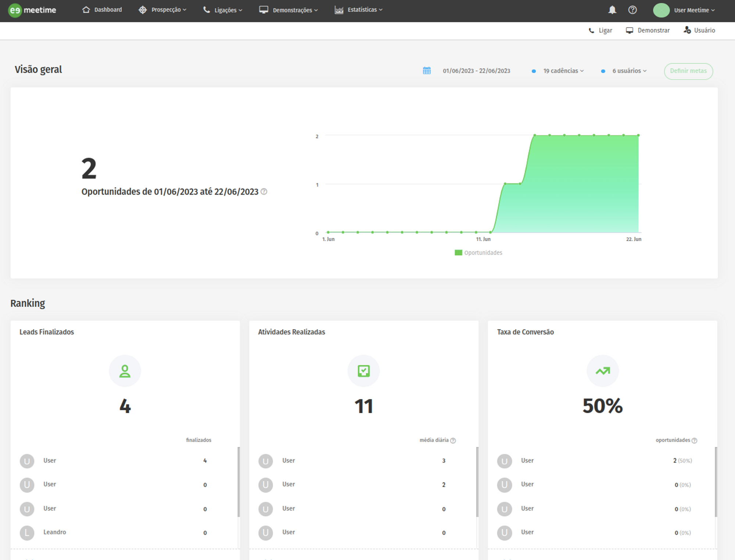The width and height of the screenshot is (735, 560).
Task: Click the Definir metas button
Action: pos(688,71)
